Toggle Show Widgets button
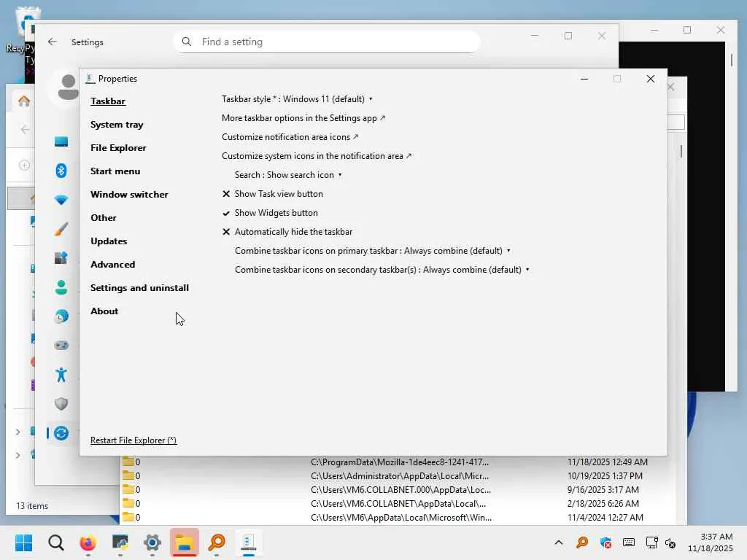 270,213
